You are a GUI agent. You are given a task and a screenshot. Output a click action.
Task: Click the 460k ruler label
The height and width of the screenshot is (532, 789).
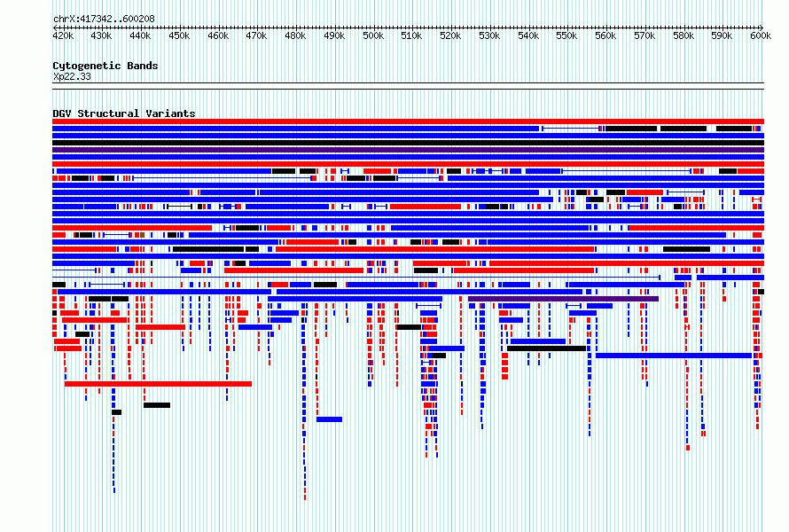[218, 35]
